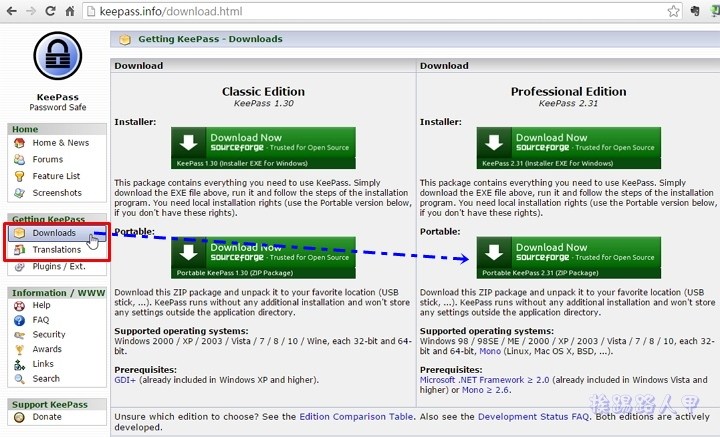Click the browser back arrow

coord(11,11)
